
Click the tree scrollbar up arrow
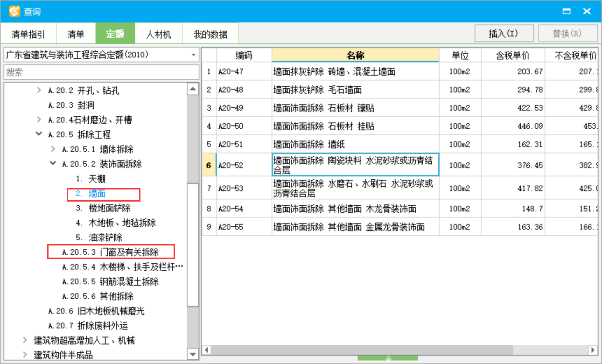point(193,89)
